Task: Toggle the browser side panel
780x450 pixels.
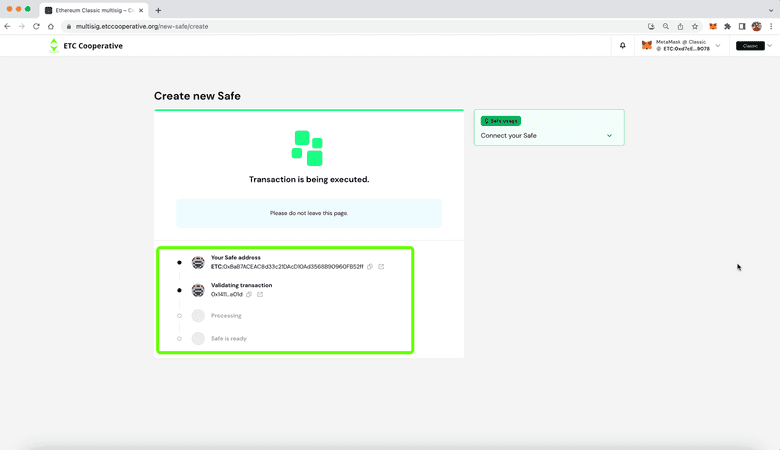Action: pyautogui.click(x=742, y=26)
